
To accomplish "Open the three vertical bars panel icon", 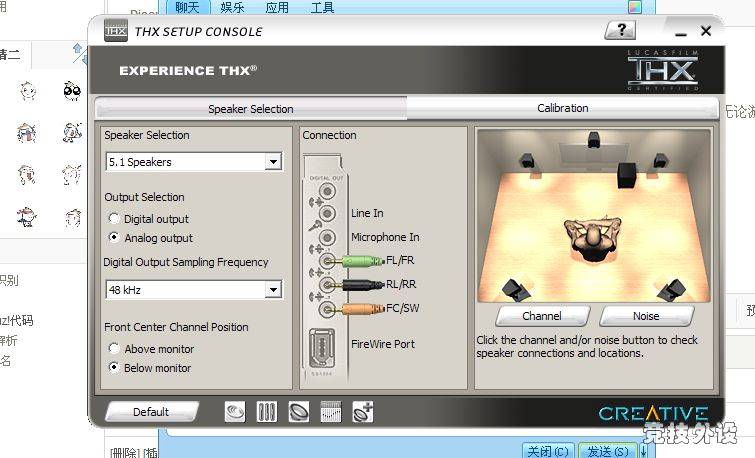I will tap(266, 412).
